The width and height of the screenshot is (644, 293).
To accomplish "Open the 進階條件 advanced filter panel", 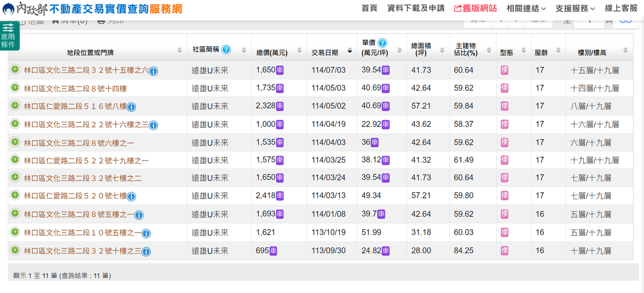I will [10, 36].
